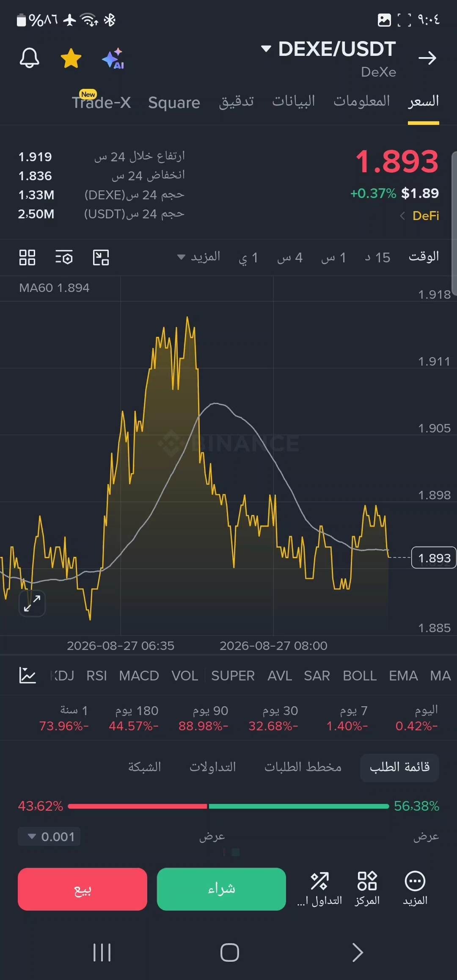457x980 pixels.
Task: Toggle the AVL indicator
Action: pyautogui.click(x=280, y=676)
